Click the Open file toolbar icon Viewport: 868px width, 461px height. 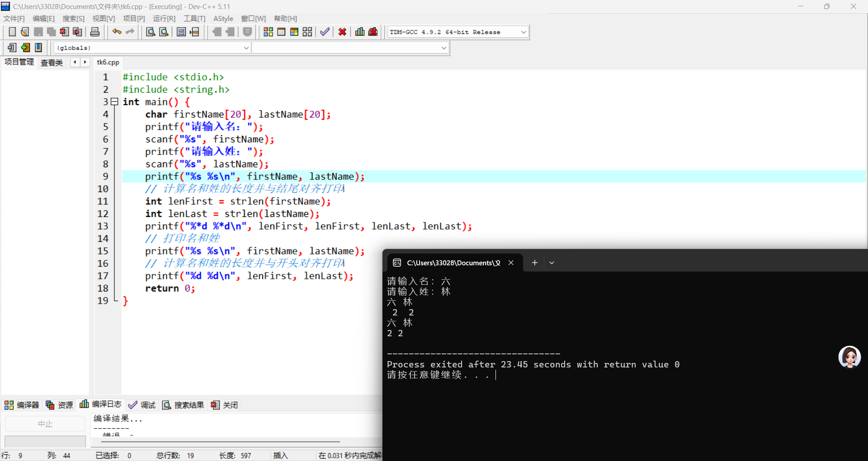[25, 32]
